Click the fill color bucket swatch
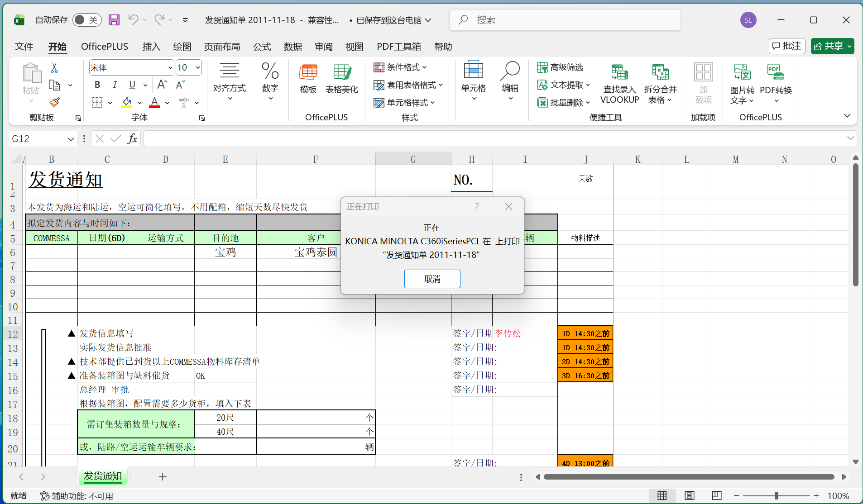Image resolution: width=863 pixels, height=504 pixels. point(127,103)
